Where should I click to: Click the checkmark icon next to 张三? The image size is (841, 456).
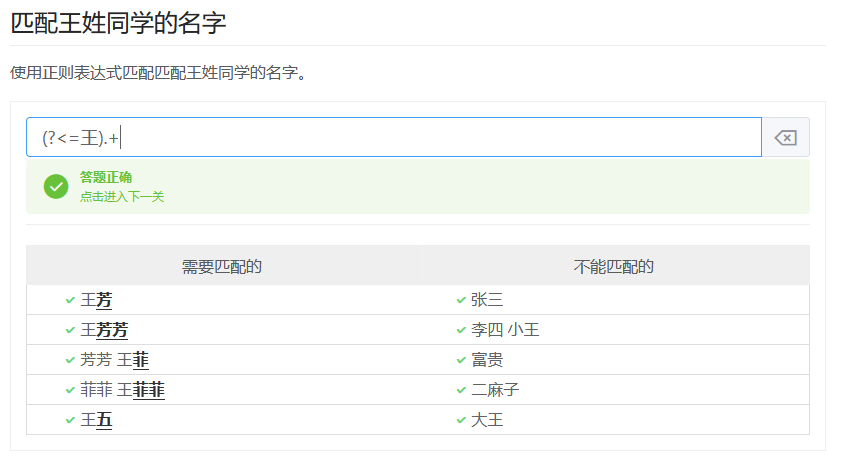461,300
